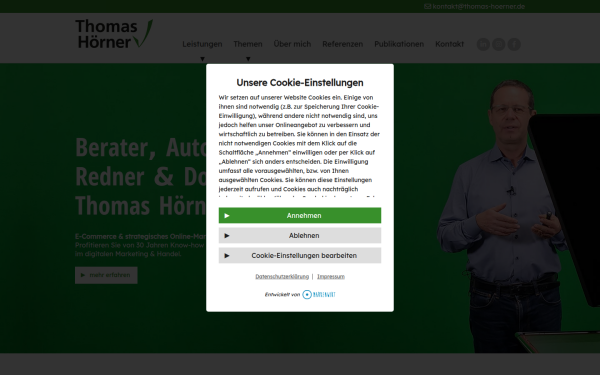The width and height of the screenshot is (600, 375).
Task: Go to Referenzen page
Action: tap(342, 44)
